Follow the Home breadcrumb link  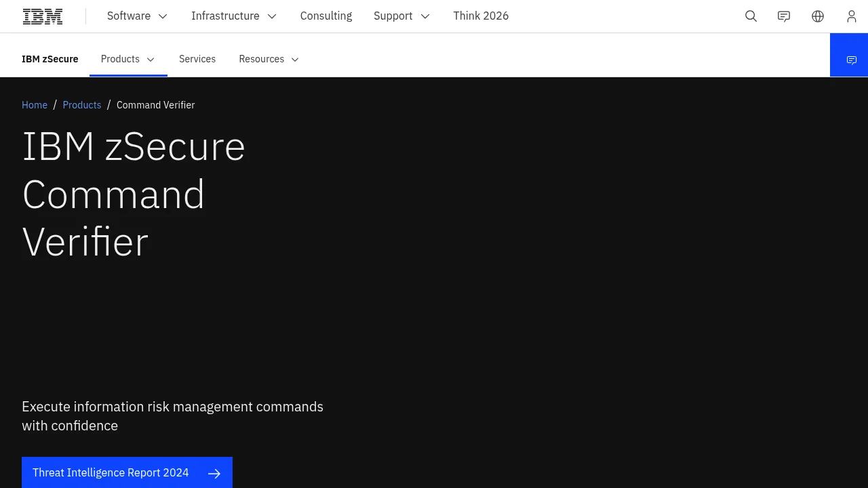pos(35,105)
